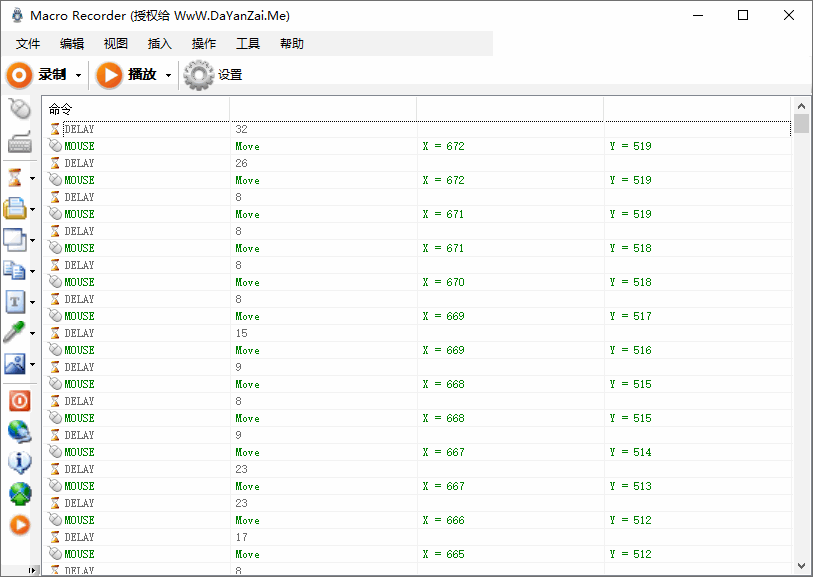This screenshot has width=813, height=577.
Task: Click the red power shutdown sidebar icon
Action: tap(20, 401)
